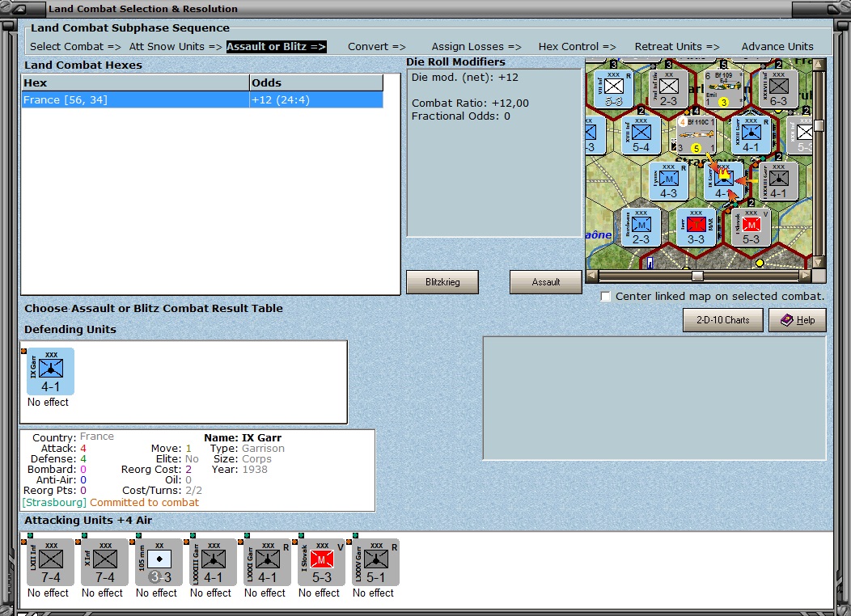Select the LXII Inf 7-4 attacking unit

[x=50, y=562]
